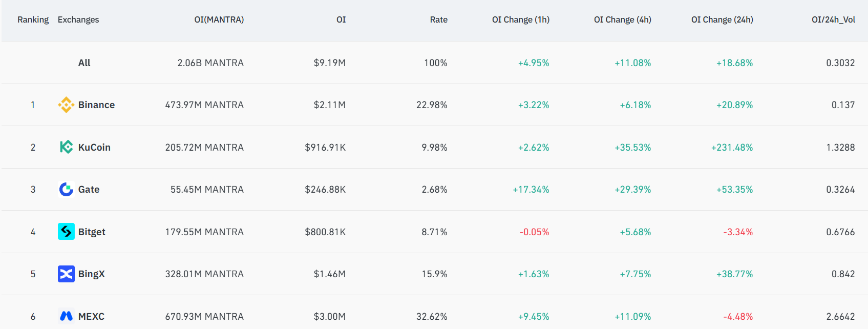Open the MEXC exchange link

91,316
